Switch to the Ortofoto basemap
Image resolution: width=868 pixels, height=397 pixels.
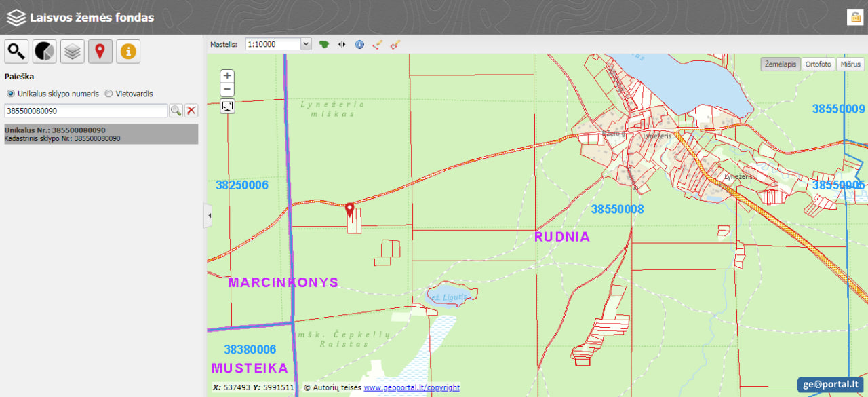tap(818, 64)
